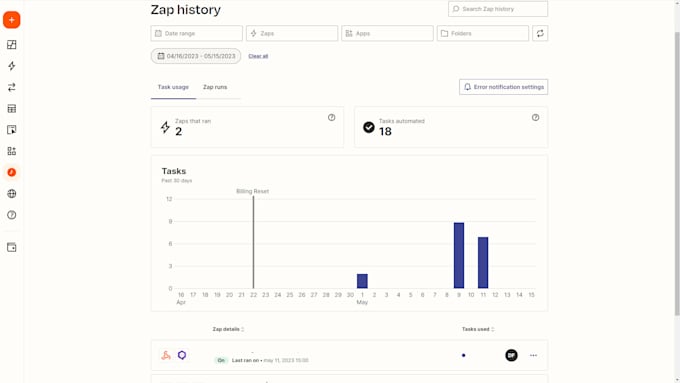Open the Apps filter dropdown
This screenshot has width=680, height=383.
(387, 33)
